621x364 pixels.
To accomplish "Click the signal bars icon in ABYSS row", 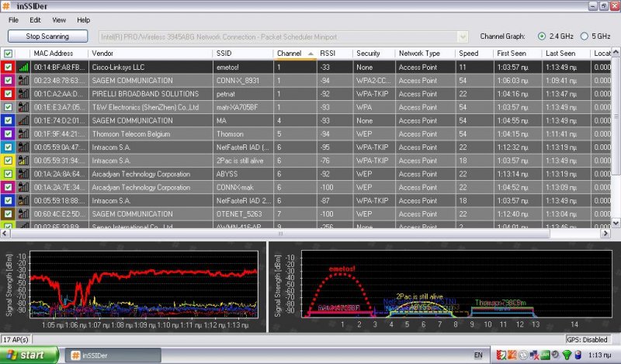I will pyautogui.click(x=24, y=174).
